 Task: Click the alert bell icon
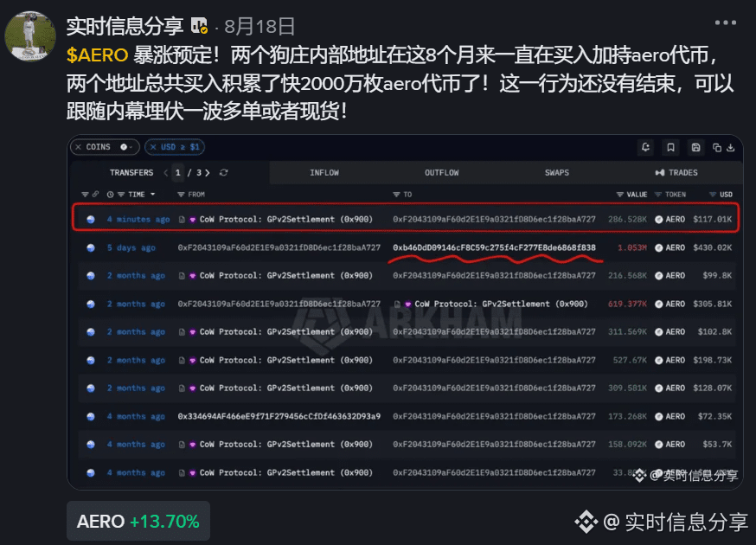(645, 148)
